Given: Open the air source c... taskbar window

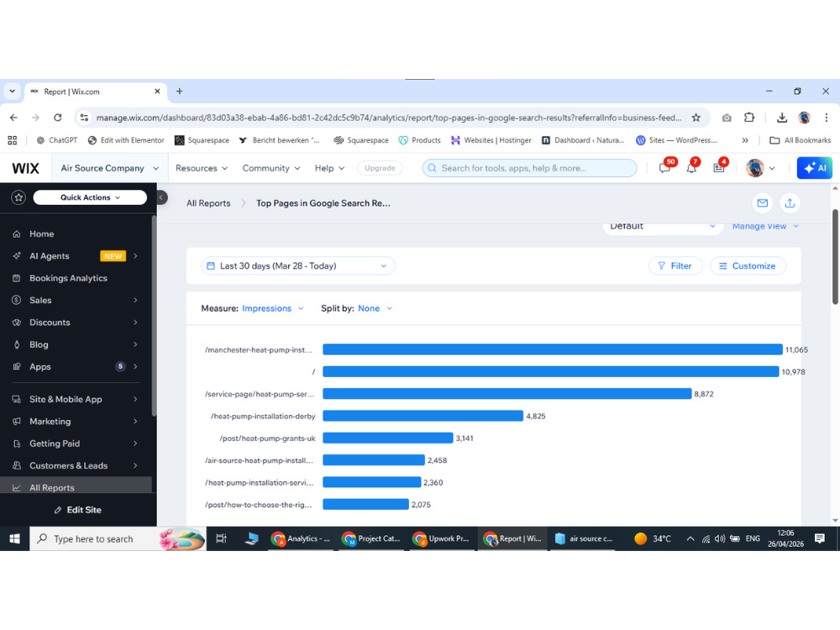Looking at the screenshot, I should (x=584, y=539).
